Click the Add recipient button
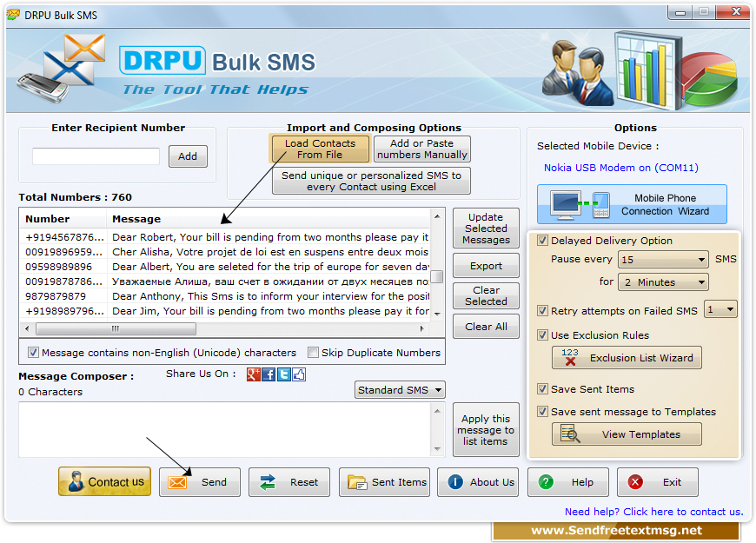This screenshot has width=756, height=543. click(188, 156)
